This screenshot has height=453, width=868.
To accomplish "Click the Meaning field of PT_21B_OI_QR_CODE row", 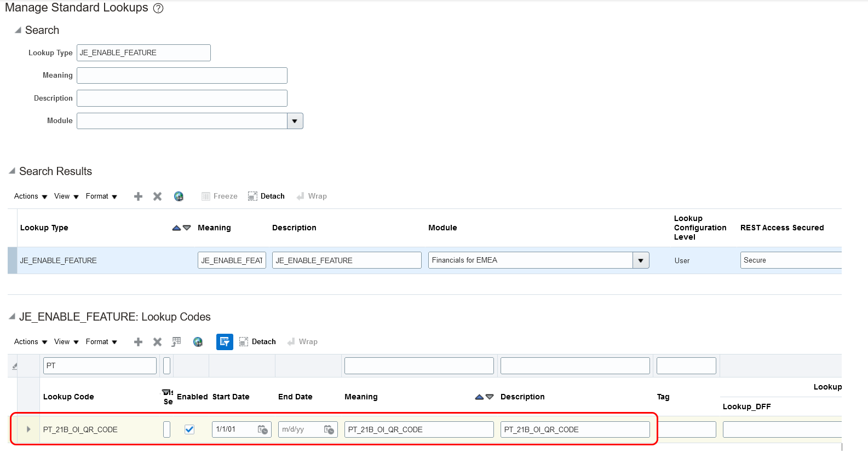I will pos(419,429).
